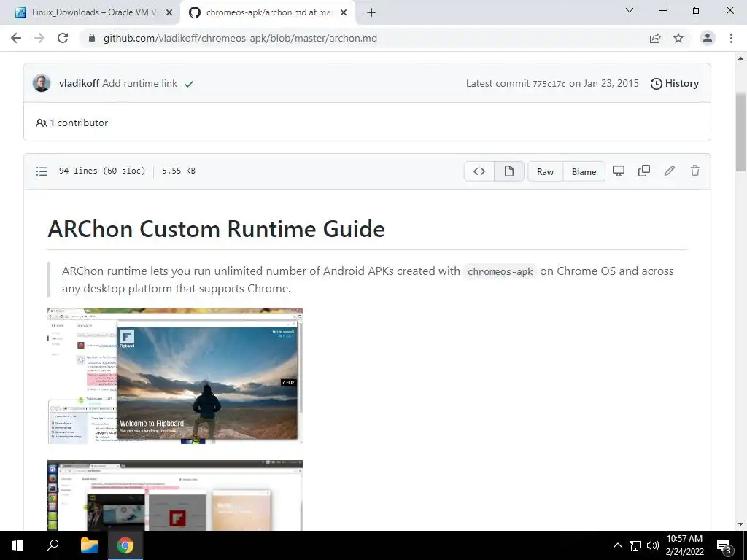Screen dimensions: 747x560
Task: Edit this file pencil icon
Action: [670, 171]
